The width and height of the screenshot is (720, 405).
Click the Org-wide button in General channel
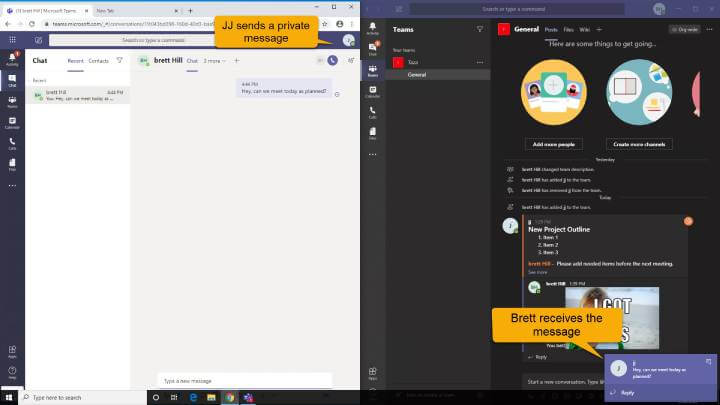pos(685,29)
